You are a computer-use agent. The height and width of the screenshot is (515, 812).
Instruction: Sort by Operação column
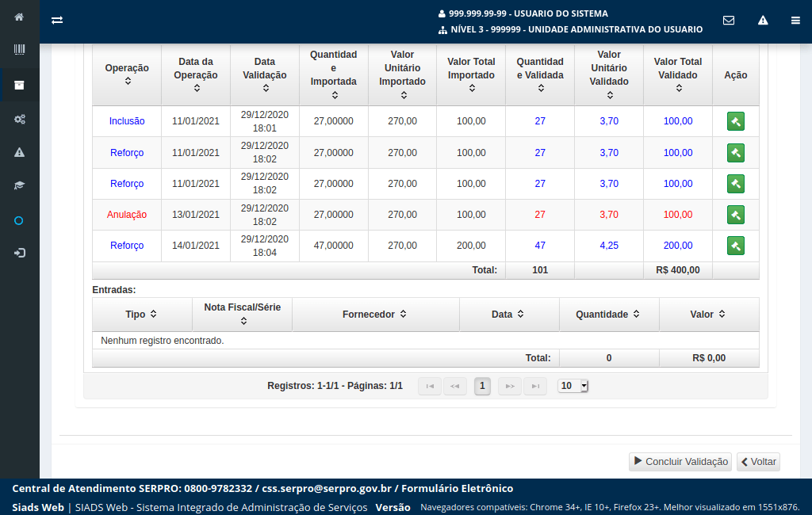(x=128, y=82)
